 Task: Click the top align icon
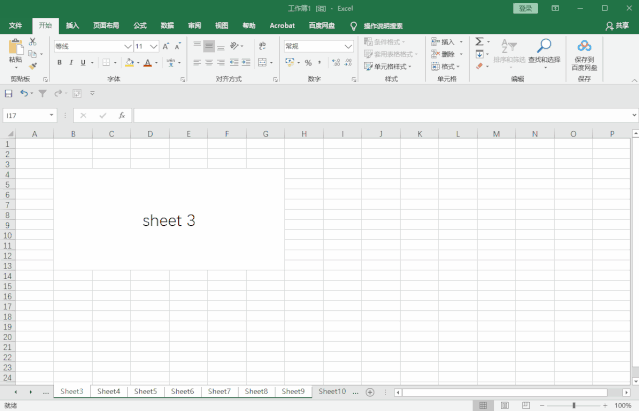point(197,46)
